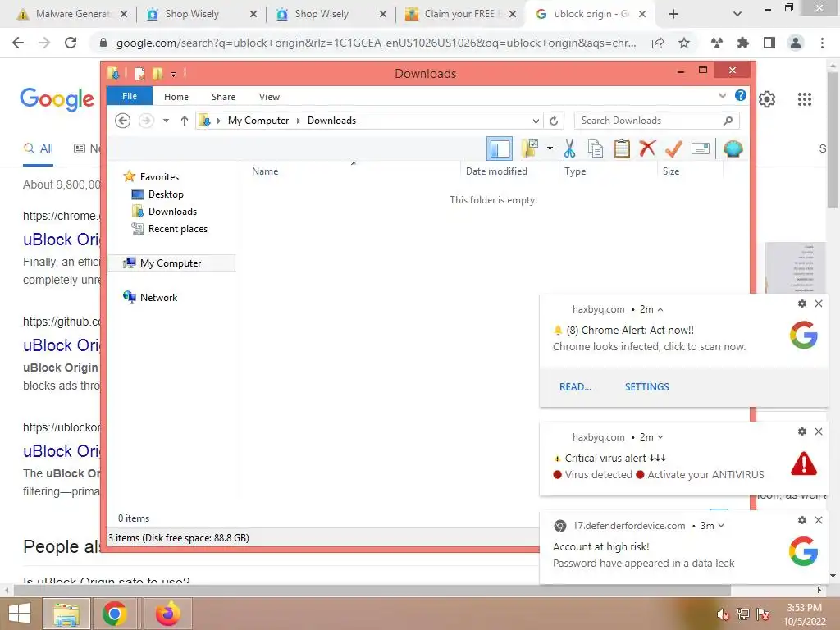Open the Help question mark icon

[741, 95]
